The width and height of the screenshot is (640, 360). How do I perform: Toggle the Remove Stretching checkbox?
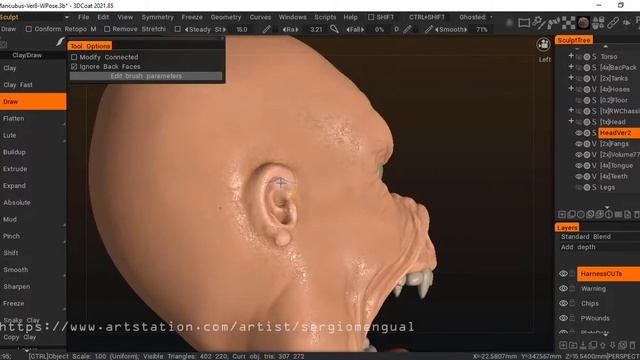[x=107, y=29]
